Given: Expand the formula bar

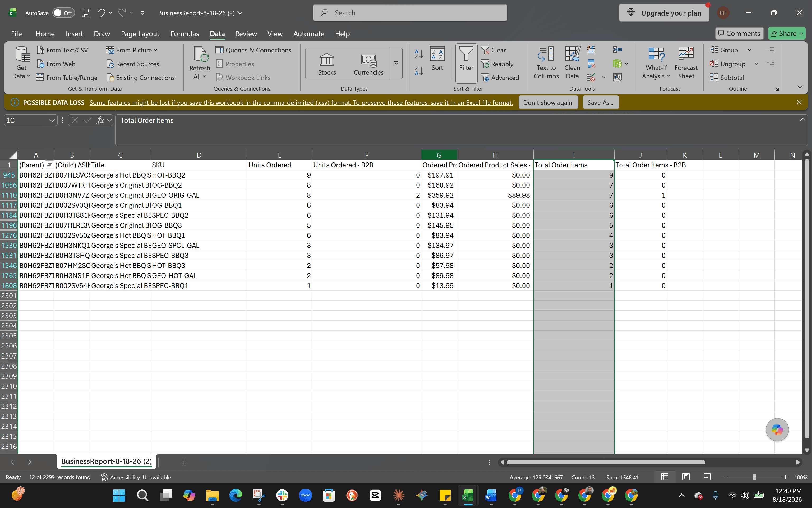Looking at the screenshot, I should point(802,120).
